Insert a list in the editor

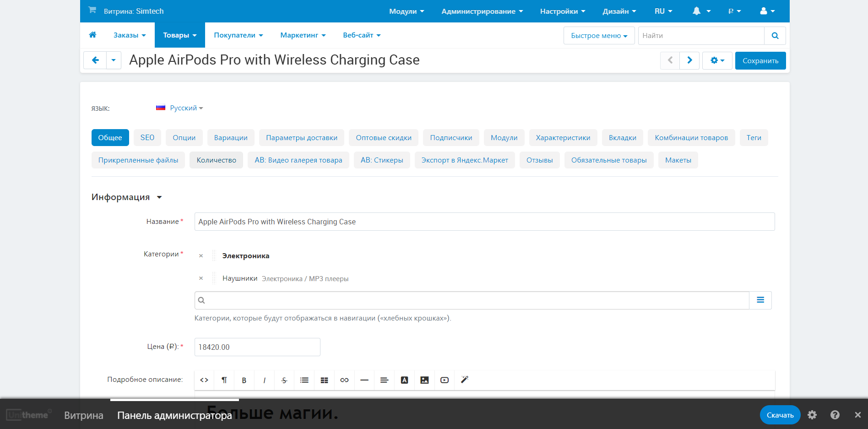[304, 380]
